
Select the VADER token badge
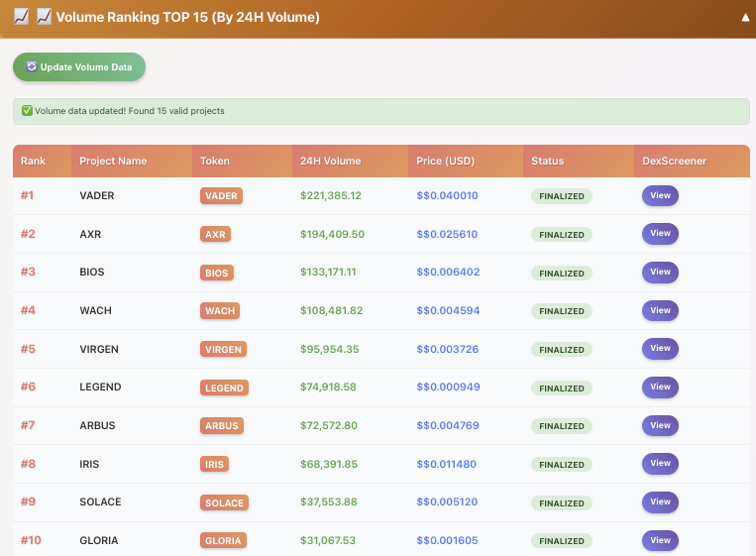tap(221, 196)
